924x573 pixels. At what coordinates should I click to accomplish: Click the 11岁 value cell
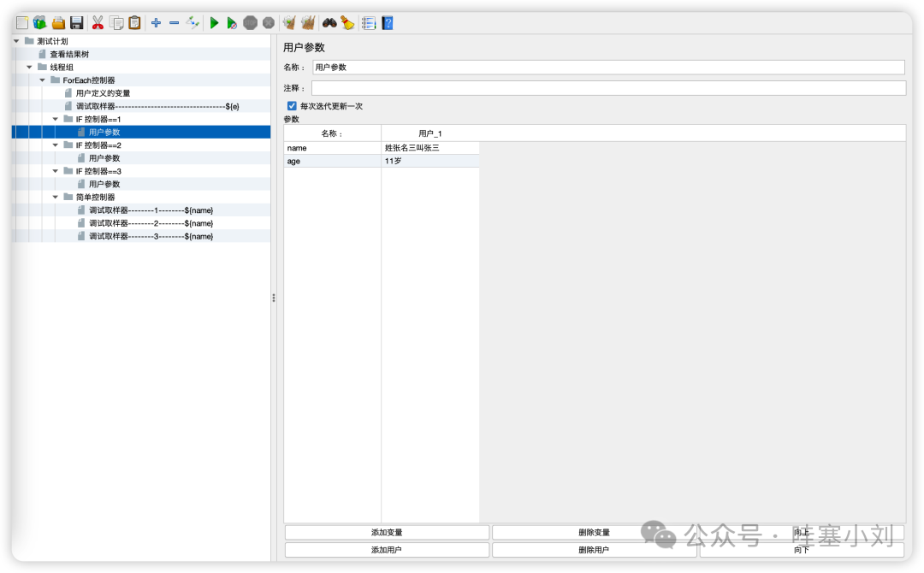pyautogui.click(x=430, y=161)
